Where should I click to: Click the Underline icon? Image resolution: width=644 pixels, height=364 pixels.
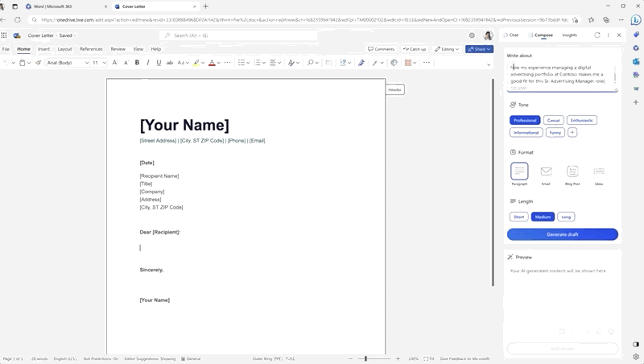click(159, 63)
